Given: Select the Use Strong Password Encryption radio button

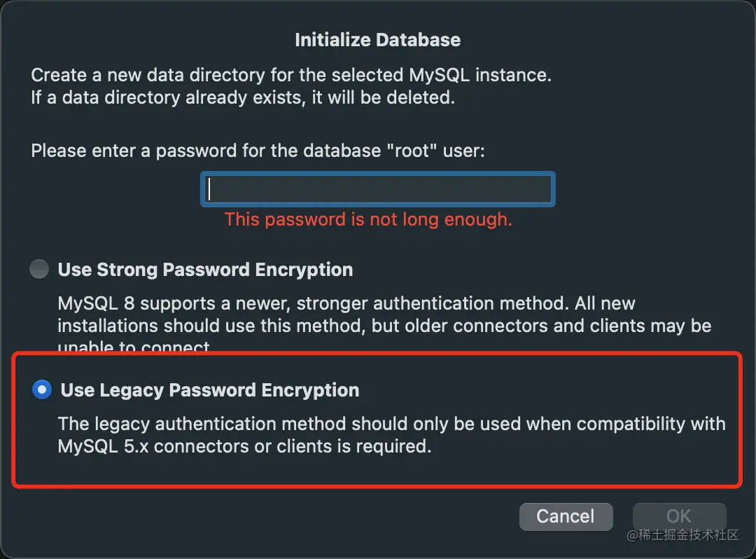Looking at the screenshot, I should tap(39, 270).
